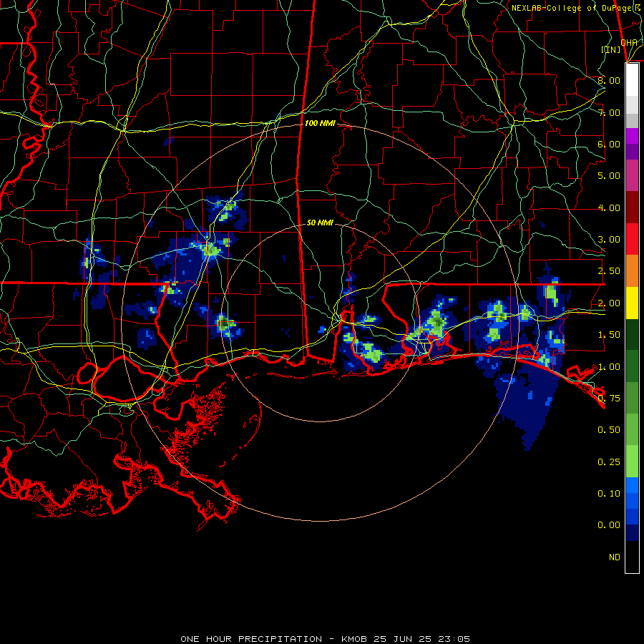Click the 1.50 legend value
The image size is (644, 644).
(609, 335)
